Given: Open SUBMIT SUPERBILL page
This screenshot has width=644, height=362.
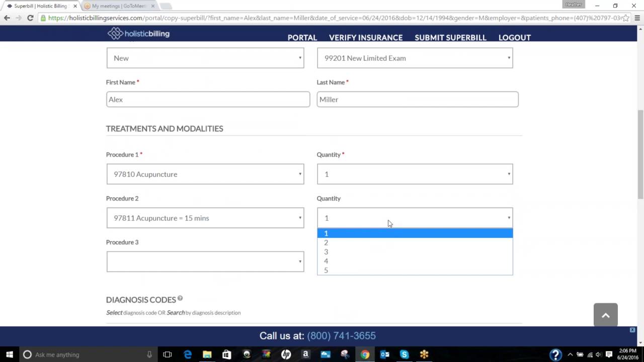Looking at the screenshot, I should (450, 38).
